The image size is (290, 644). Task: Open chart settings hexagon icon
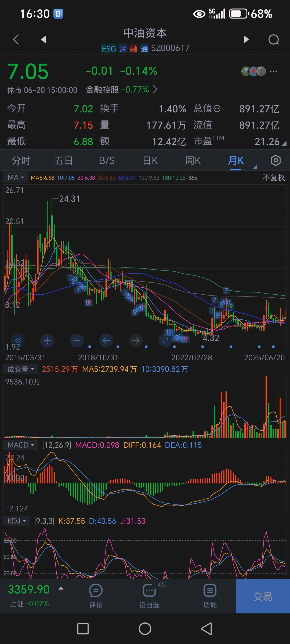(275, 160)
